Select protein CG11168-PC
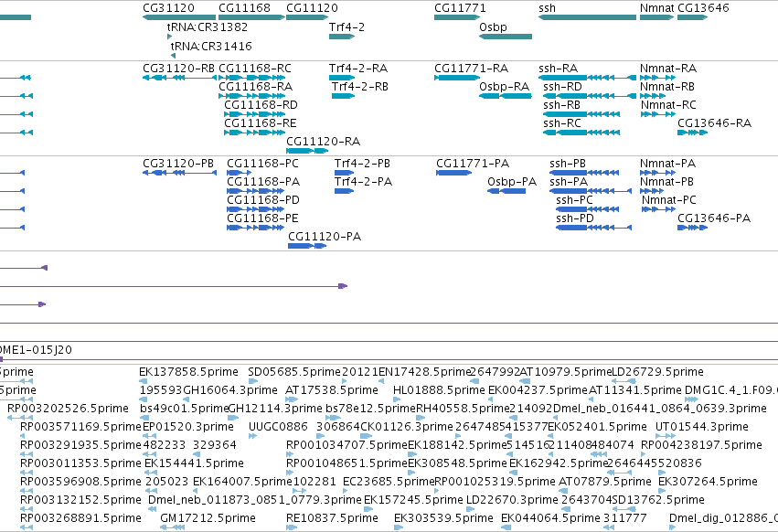Screen dimensions: 778x532 coord(263,164)
